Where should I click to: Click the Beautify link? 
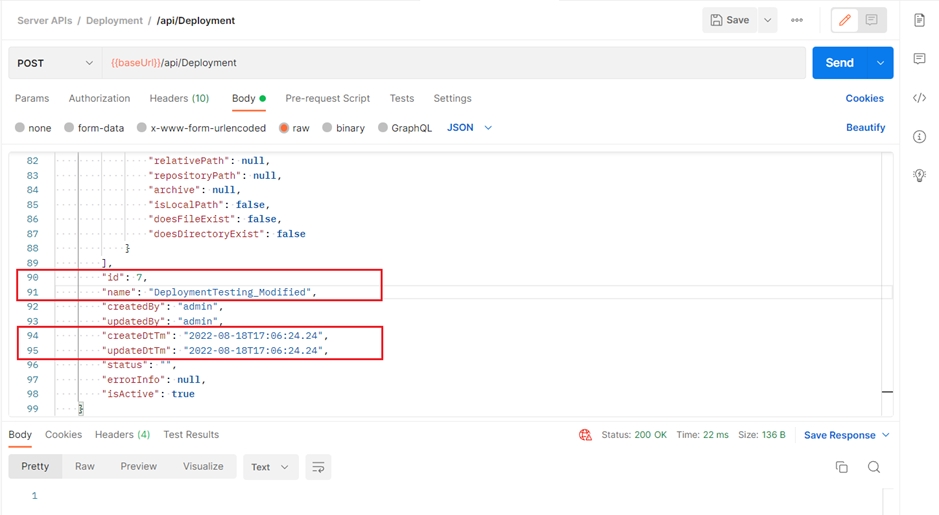(x=865, y=128)
